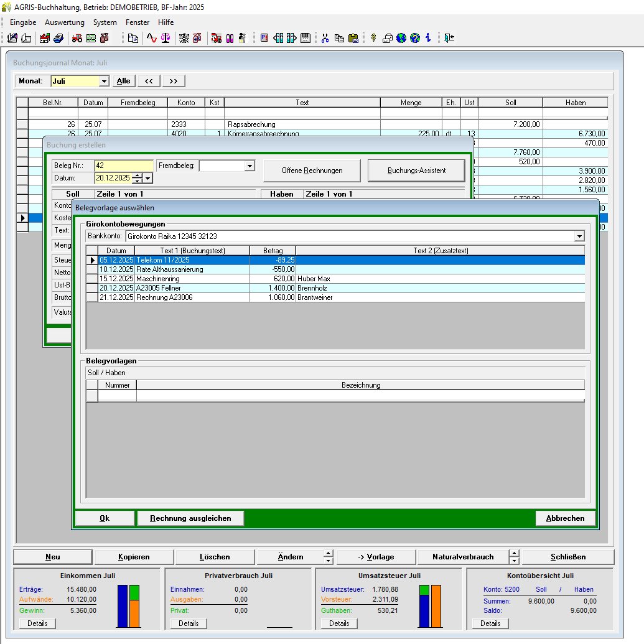644x644 pixels.
Task: Open the Fremdbeleg combo box
Action: tap(250, 166)
